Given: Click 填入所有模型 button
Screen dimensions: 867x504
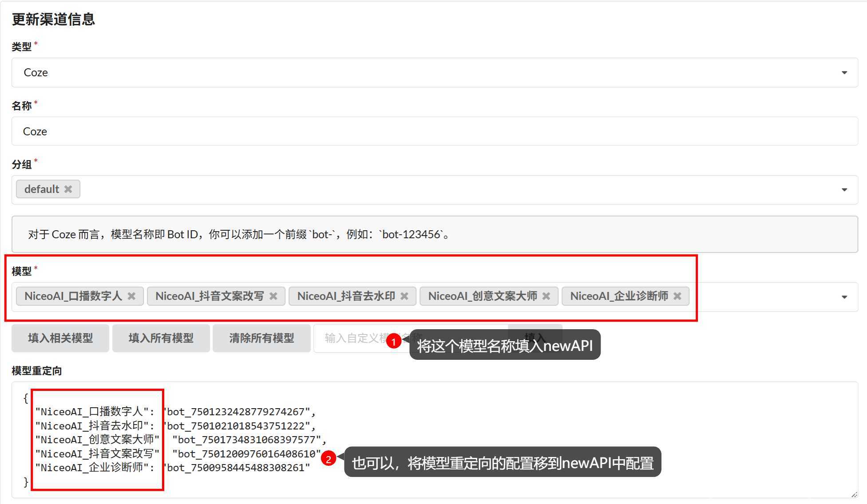Looking at the screenshot, I should tap(161, 338).
